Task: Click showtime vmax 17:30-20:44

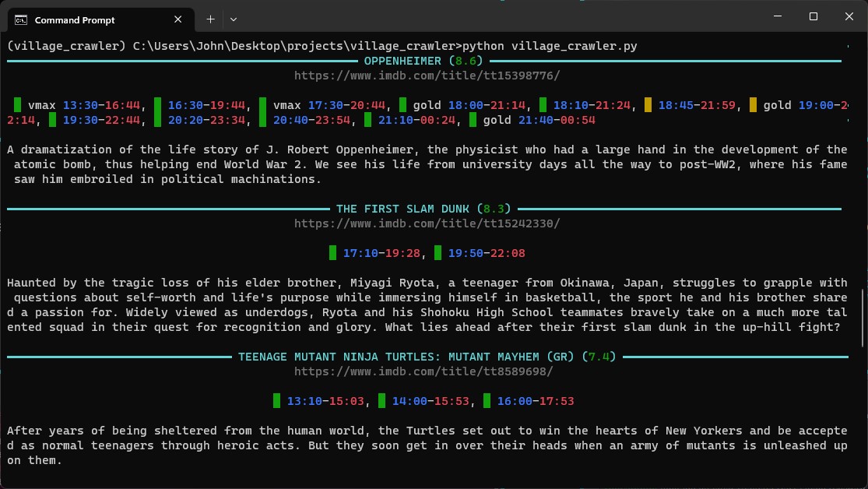Action: [x=329, y=105]
